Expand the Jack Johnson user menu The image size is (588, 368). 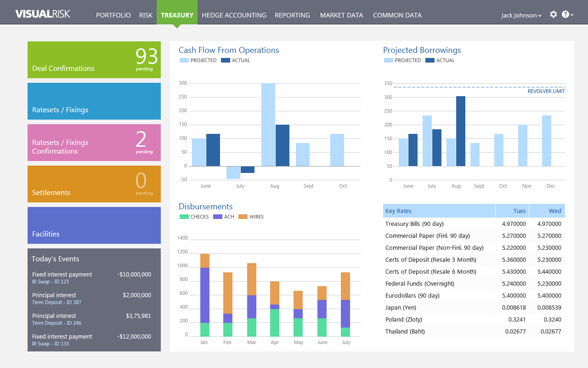pyautogui.click(x=521, y=15)
